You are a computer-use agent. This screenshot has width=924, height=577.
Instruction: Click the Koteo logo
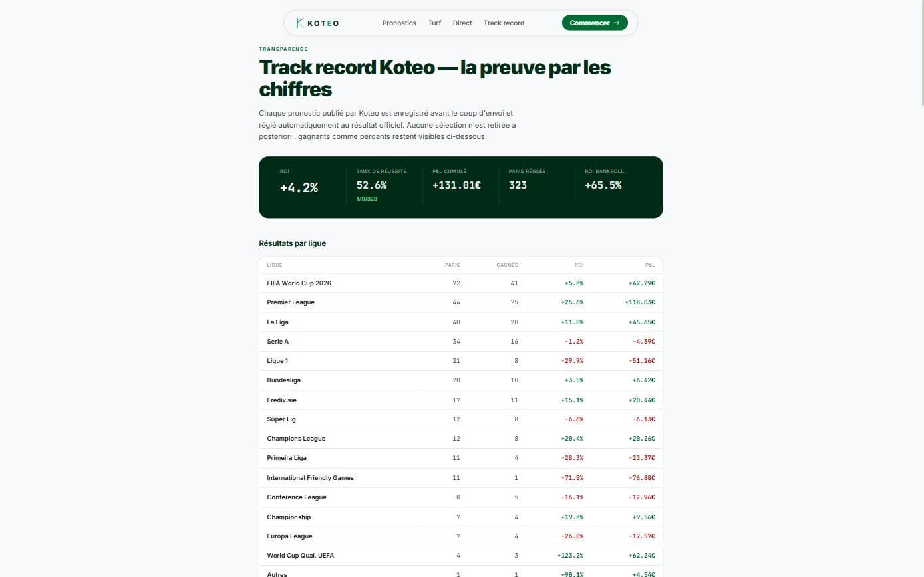317,23
